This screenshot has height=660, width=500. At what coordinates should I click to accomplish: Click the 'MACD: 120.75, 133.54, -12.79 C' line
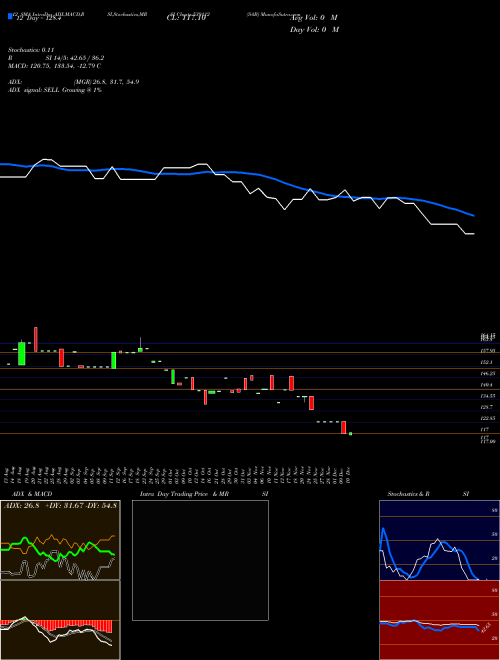coord(54,66)
